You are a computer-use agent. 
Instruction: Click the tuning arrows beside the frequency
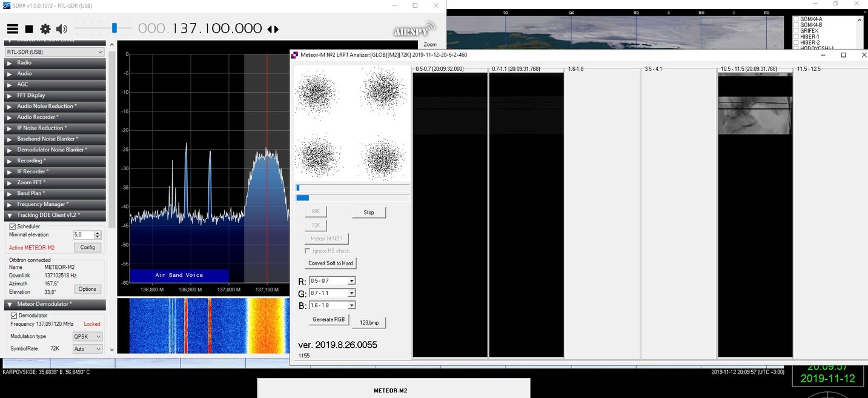pyautogui.click(x=273, y=29)
